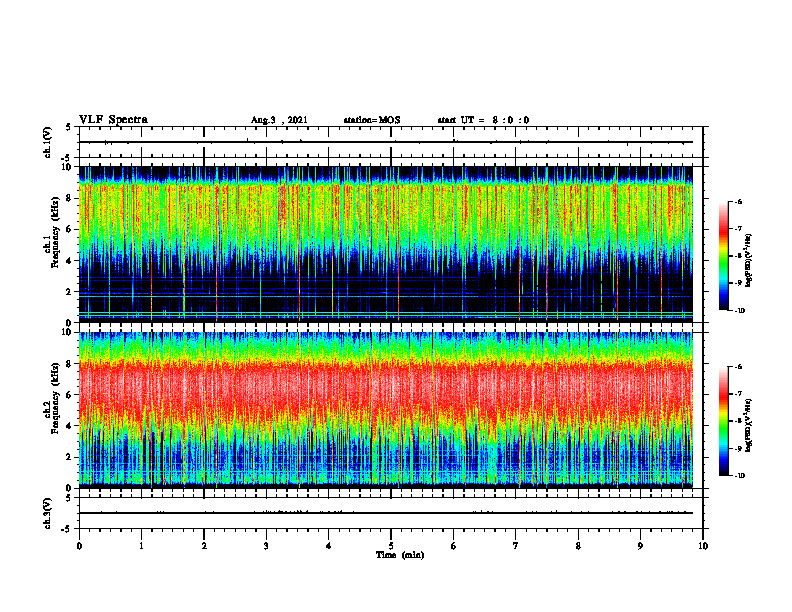The height and width of the screenshot is (612, 792).
Task: Click the "-10" label on ch.2 color bar
Action: pyautogui.click(x=739, y=476)
